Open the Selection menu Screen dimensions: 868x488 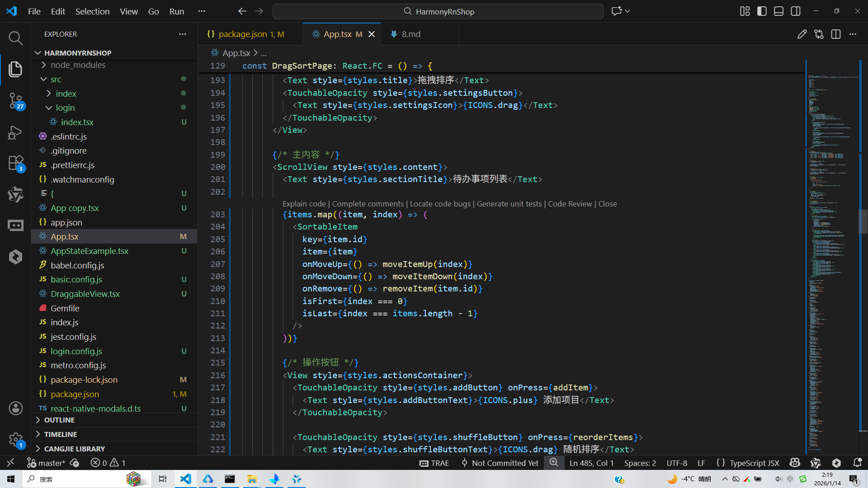click(92, 11)
